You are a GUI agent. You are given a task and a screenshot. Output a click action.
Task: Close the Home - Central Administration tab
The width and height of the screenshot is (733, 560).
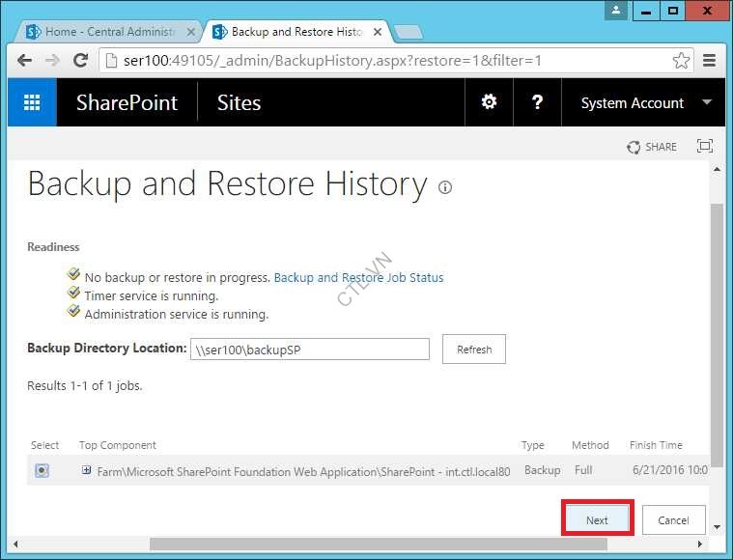pos(190,32)
